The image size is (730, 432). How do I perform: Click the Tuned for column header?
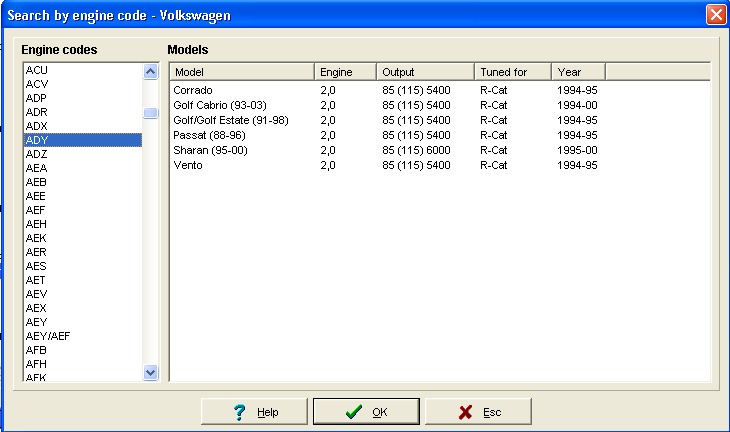point(513,72)
